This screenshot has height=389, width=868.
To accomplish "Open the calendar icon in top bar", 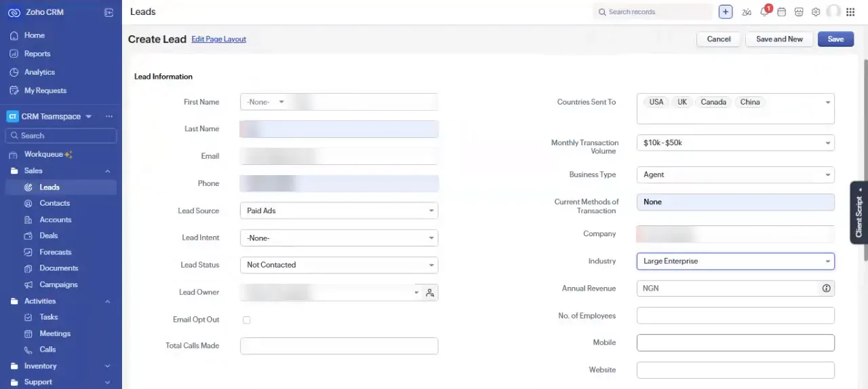I will (782, 12).
